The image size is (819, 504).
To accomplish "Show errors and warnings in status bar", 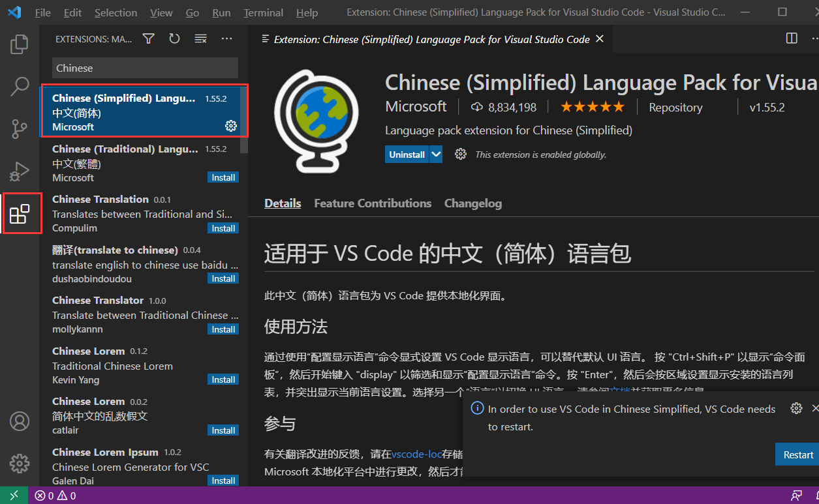I will tap(55, 496).
